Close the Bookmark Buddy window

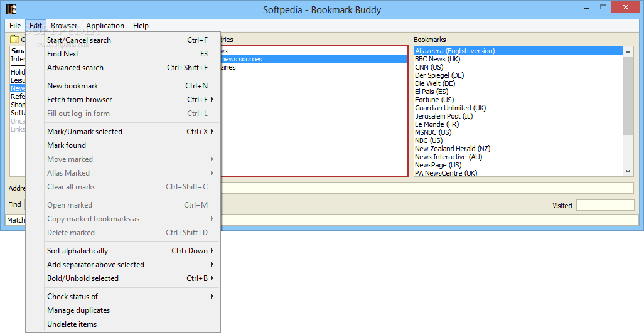626,7
